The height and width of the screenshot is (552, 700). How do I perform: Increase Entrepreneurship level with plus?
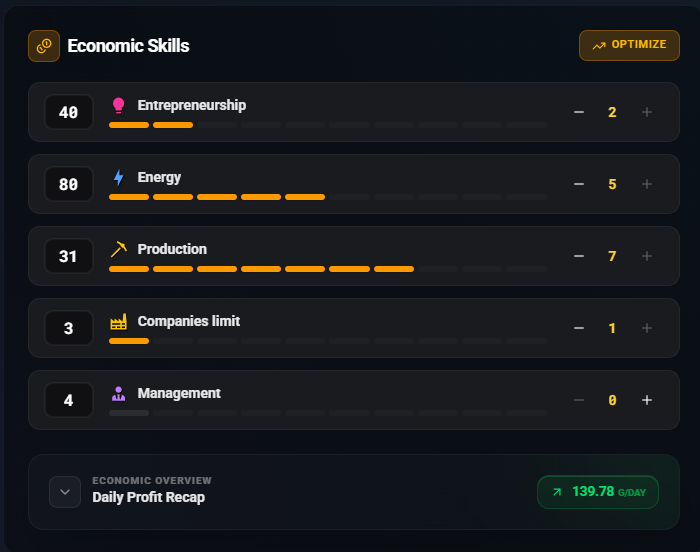pyautogui.click(x=647, y=112)
